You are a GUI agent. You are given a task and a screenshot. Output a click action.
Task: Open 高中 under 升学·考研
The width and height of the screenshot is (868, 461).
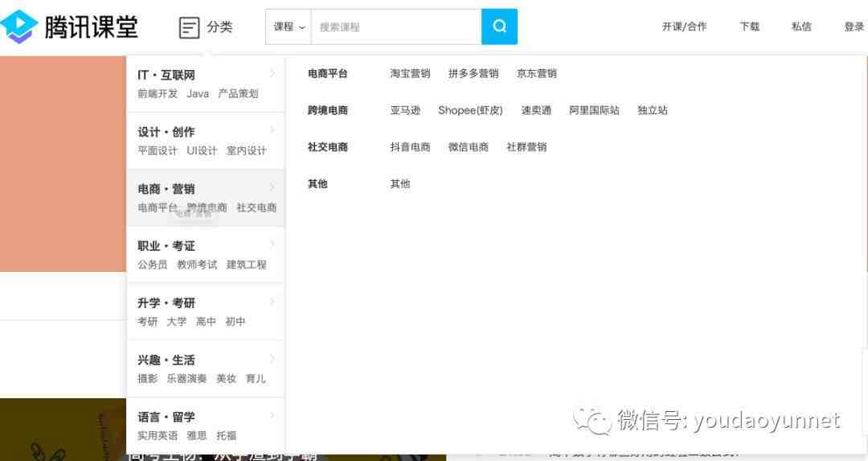click(206, 322)
